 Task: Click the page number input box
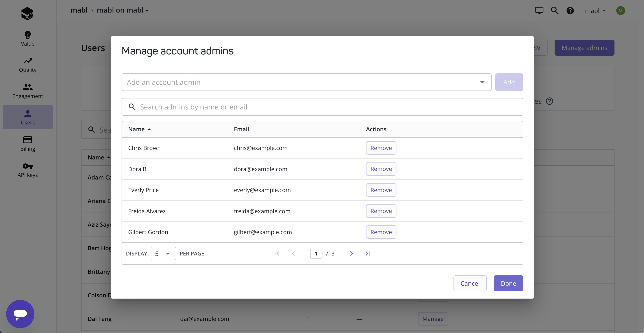click(316, 253)
